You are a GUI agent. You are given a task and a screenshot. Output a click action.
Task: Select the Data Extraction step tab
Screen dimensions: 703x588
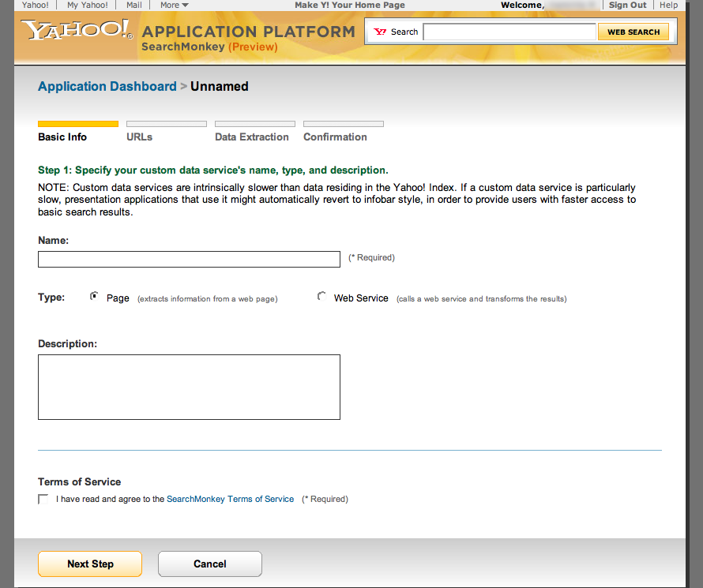pyautogui.click(x=254, y=132)
